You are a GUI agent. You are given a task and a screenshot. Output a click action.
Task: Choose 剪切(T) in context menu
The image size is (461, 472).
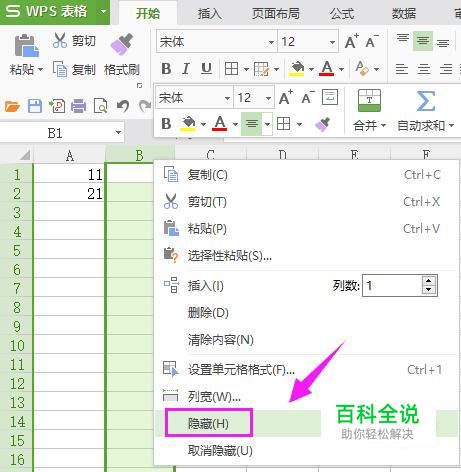(305, 202)
